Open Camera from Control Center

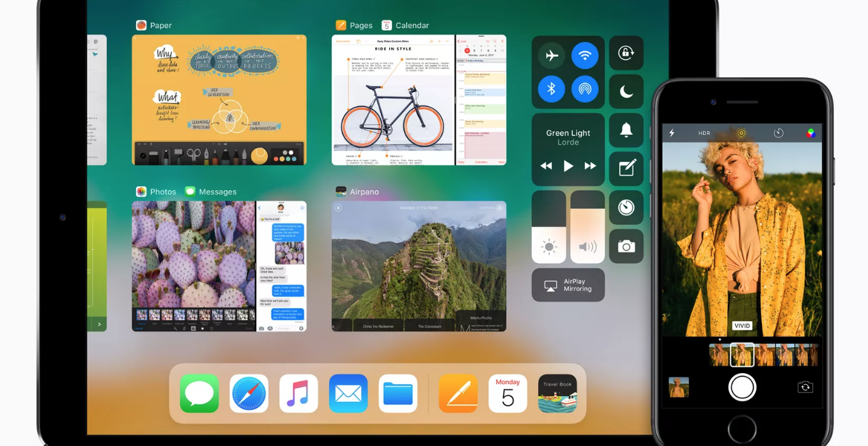pyautogui.click(x=626, y=247)
